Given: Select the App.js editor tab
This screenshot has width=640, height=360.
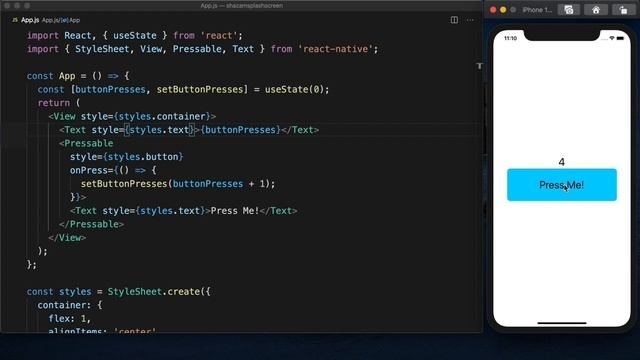Looking at the screenshot, I should click(30, 20).
